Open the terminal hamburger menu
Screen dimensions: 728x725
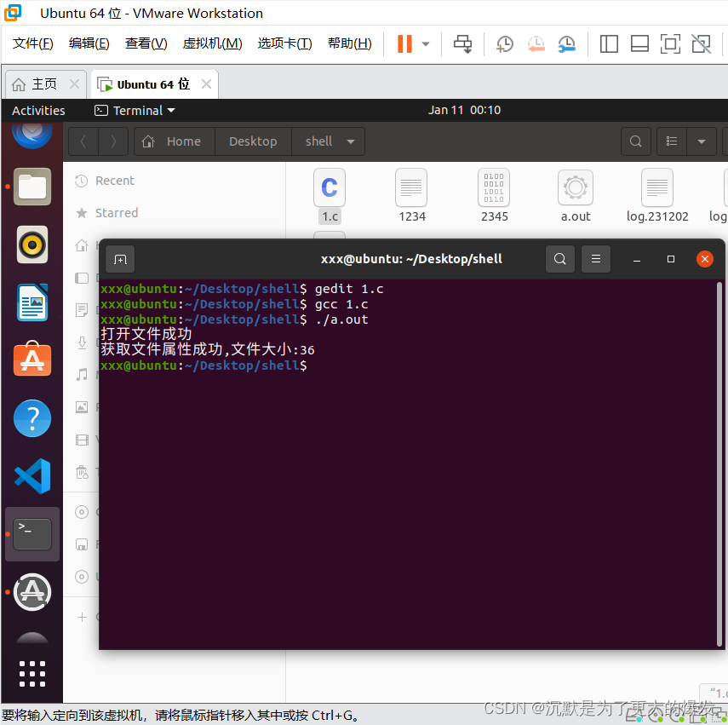coord(595,258)
